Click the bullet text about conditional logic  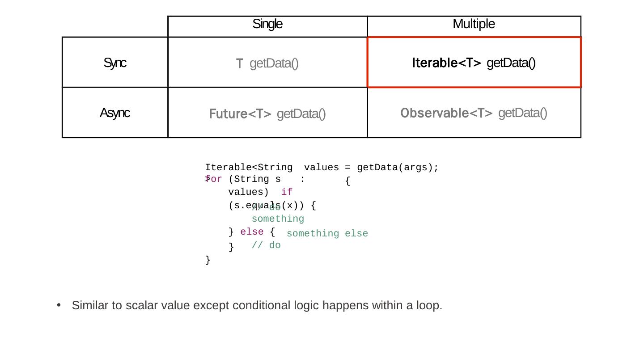(257, 306)
